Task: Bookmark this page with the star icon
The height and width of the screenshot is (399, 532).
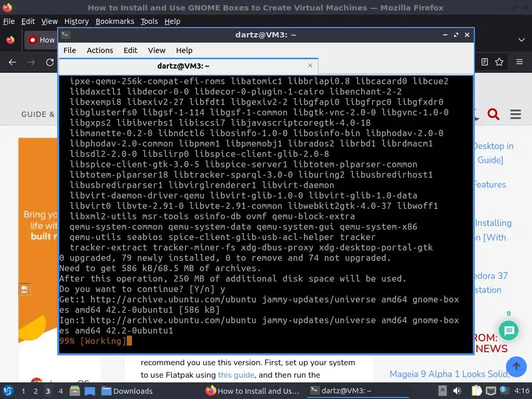Action: coord(499,62)
